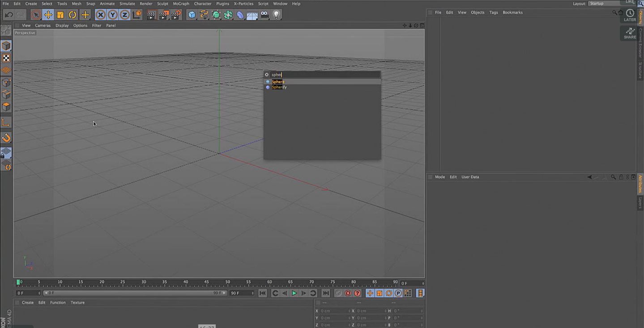The height and width of the screenshot is (328, 644).
Task: Select the Spherify result in commander list
Action: pos(322,87)
